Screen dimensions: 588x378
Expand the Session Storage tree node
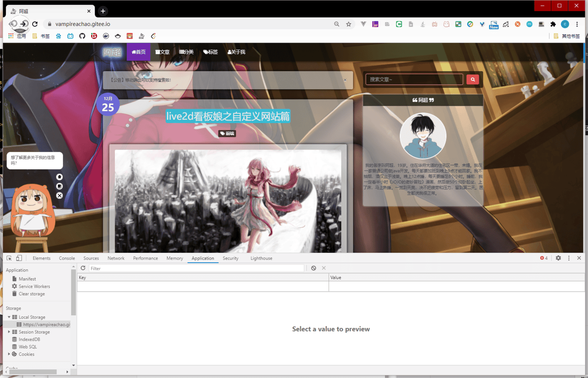[x=9, y=332]
